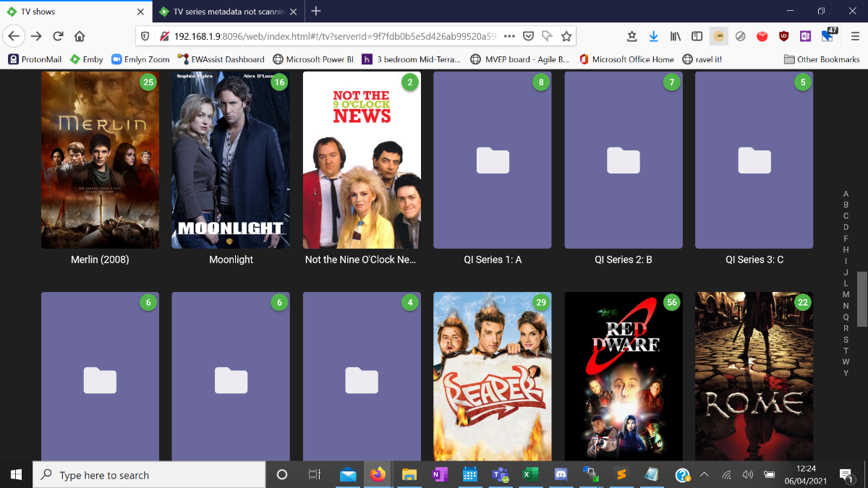
Task: Open the Emby bookmark
Action: [x=87, y=59]
